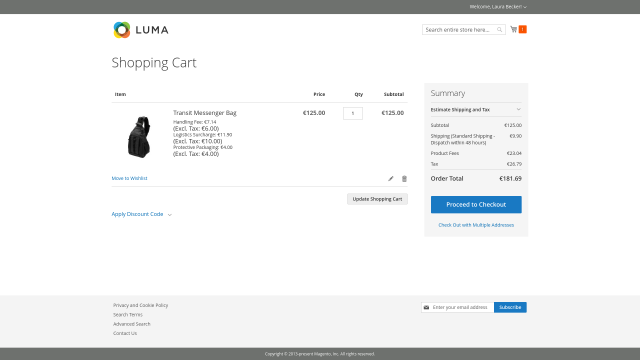Screen dimensions: 640x360
Task: Click the item price €125.00 in Price column
Action: point(314,113)
